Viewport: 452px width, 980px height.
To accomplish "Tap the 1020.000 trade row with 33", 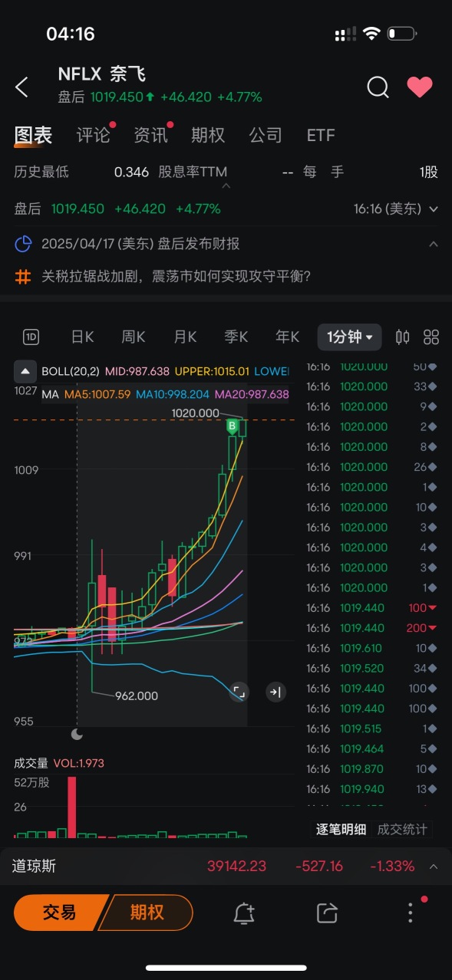I will click(x=372, y=386).
